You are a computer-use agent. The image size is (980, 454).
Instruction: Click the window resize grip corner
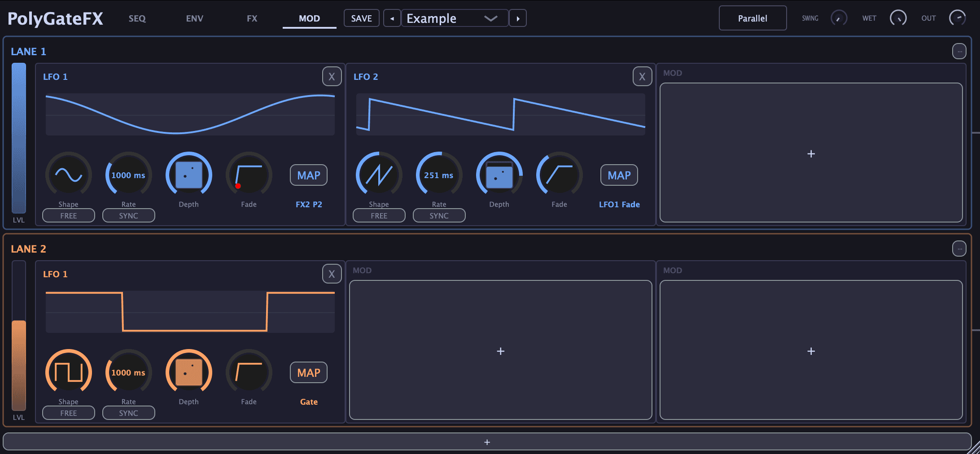pos(974,448)
